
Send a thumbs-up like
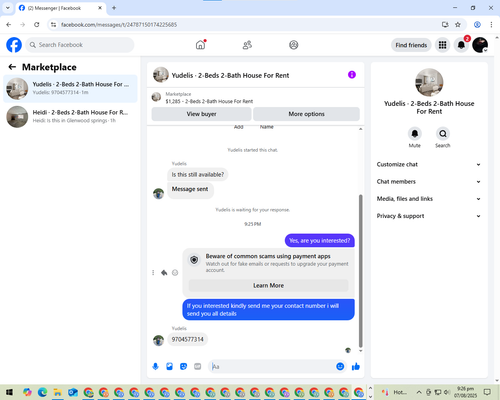coord(356,367)
